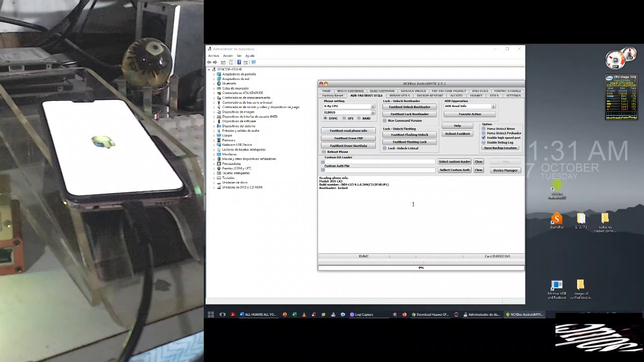Screen dimensions: 644x362
Task: Select the Procesadores tree item
Action: click(231, 164)
